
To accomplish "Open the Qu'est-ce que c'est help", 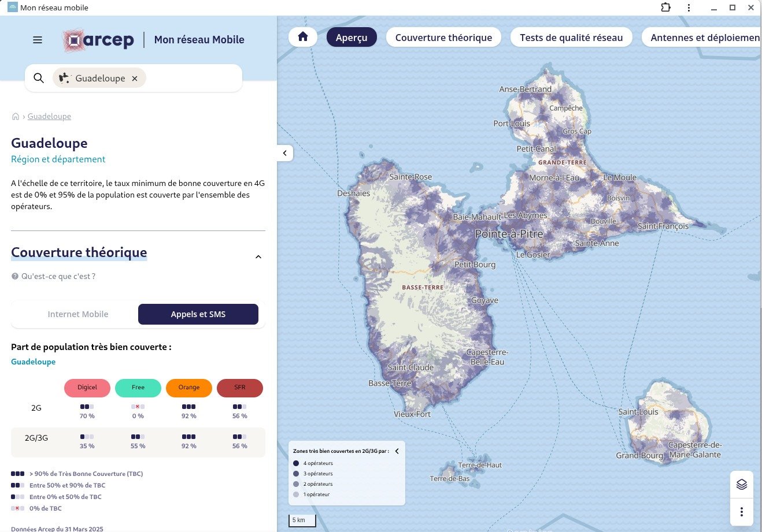I will (53, 276).
